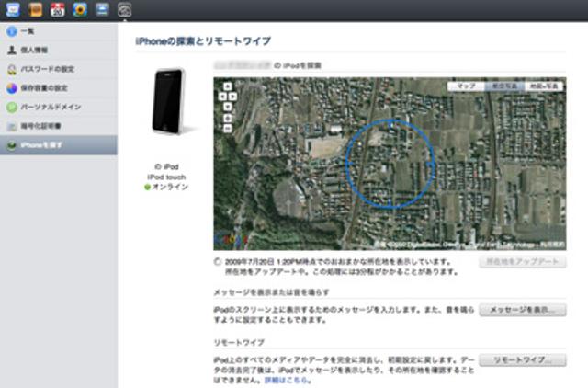Click the リモートワイプ section heading
Image resolution: width=588 pixels, height=388 pixels.
pyautogui.click(x=239, y=343)
